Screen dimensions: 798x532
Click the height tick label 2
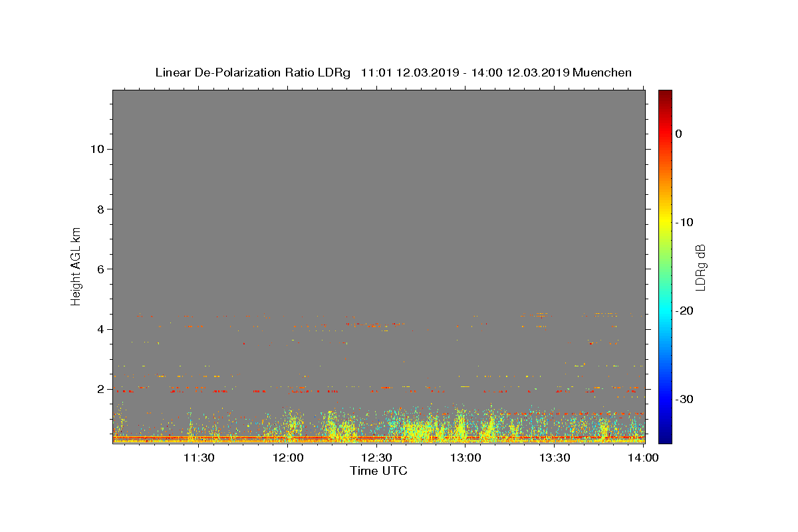pyautogui.click(x=100, y=389)
